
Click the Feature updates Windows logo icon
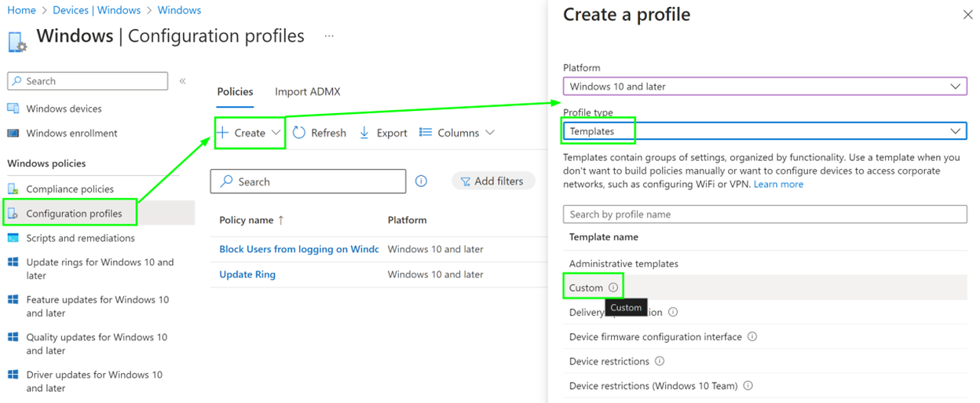pos(13,299)
